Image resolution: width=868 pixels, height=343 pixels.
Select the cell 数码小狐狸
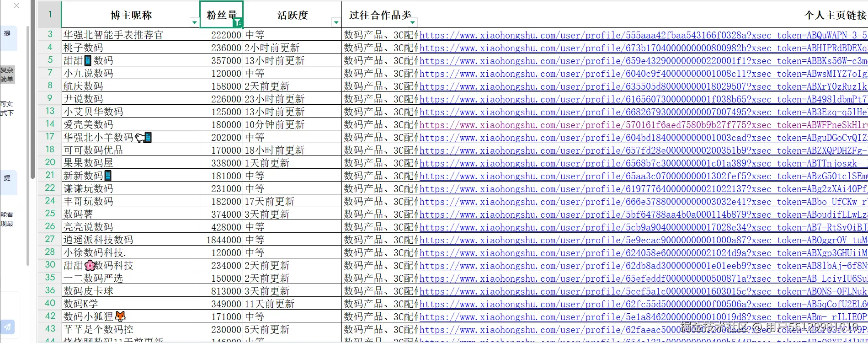(x=130, y=316)
